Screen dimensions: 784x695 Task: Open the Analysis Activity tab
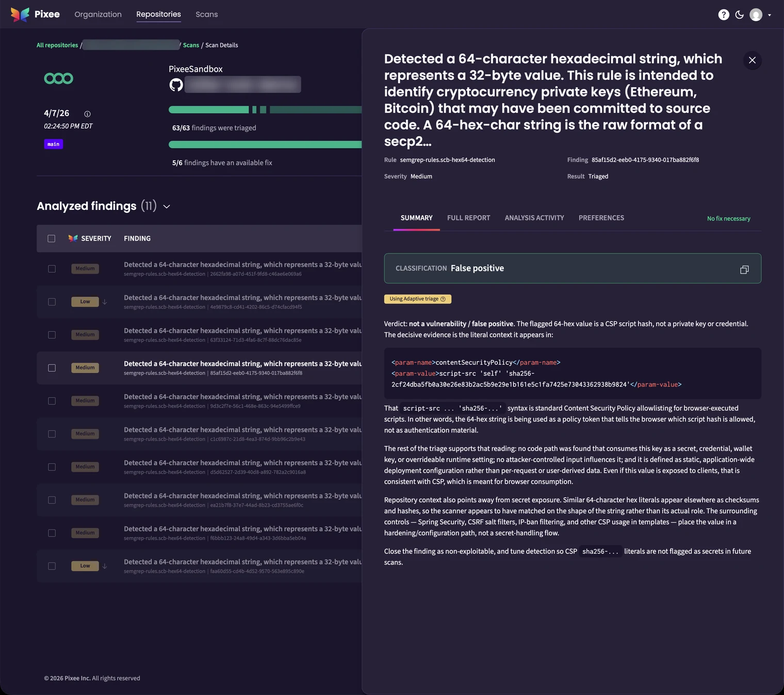pos(534,218)
